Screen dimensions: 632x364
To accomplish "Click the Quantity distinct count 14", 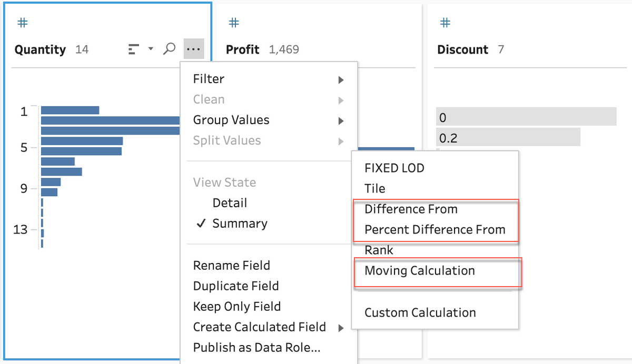I will click(82, 49).
